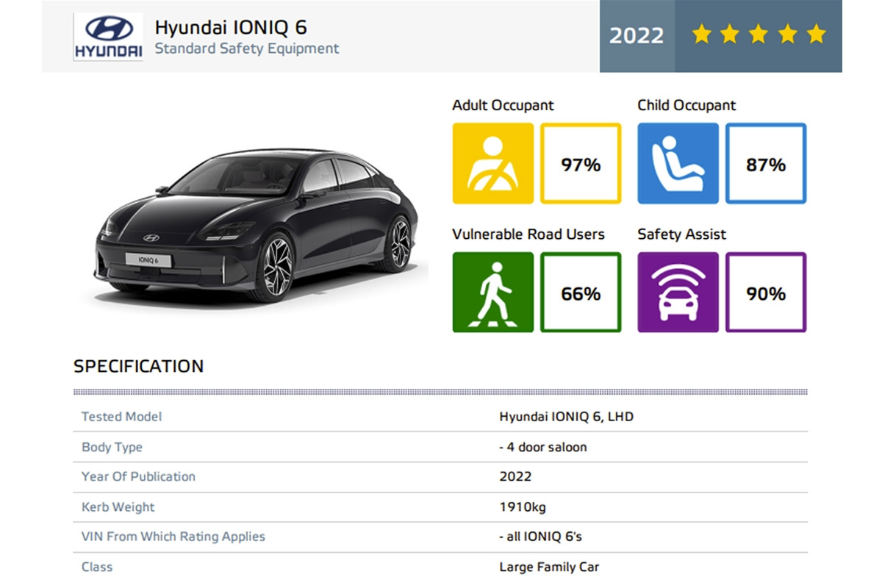Click the 1910kg value

(523, 507)
